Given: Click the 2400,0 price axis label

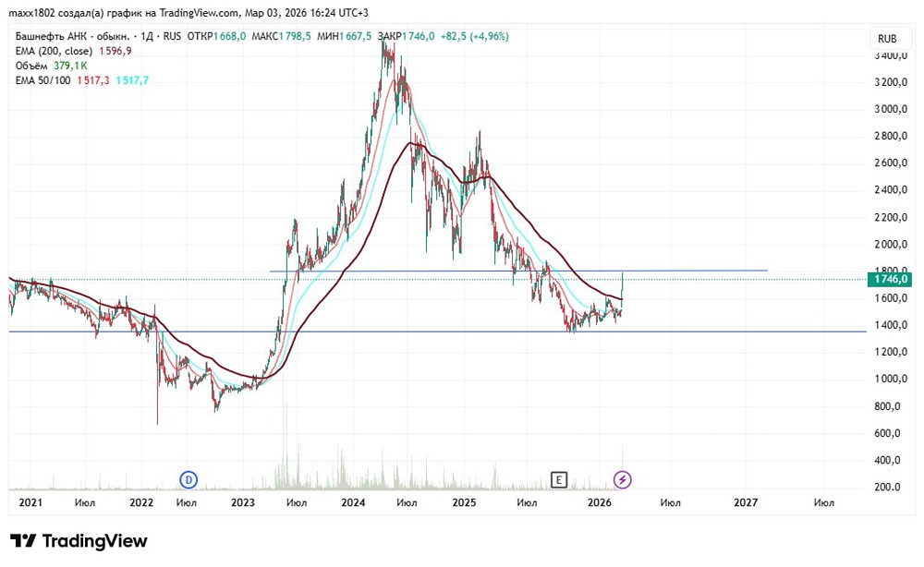Looking at the screenshot, I should click(891, 190).
